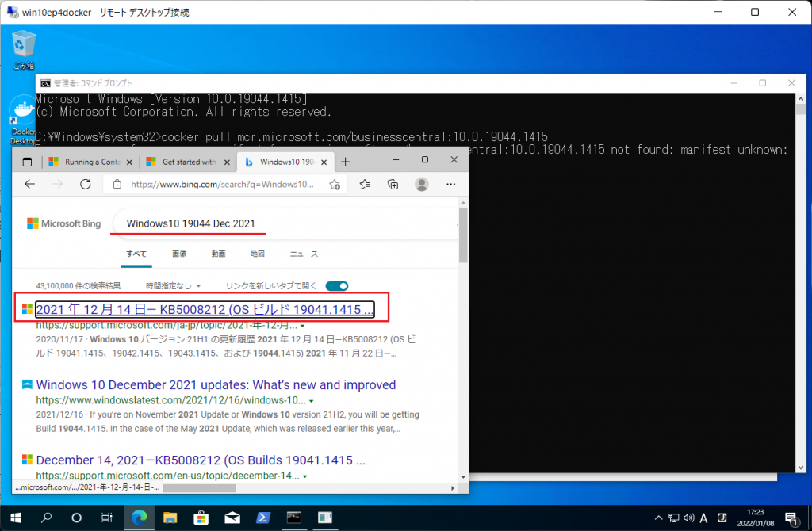This screenshot has width=812, height=531.
Task: Open Collections in Edge toolbar
Action: (x=393, y=184)
